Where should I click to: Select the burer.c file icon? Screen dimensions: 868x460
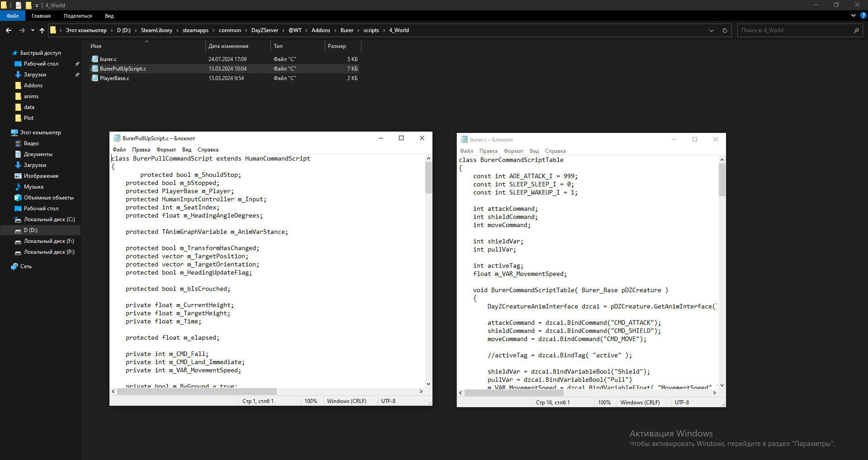coord(95,59)
